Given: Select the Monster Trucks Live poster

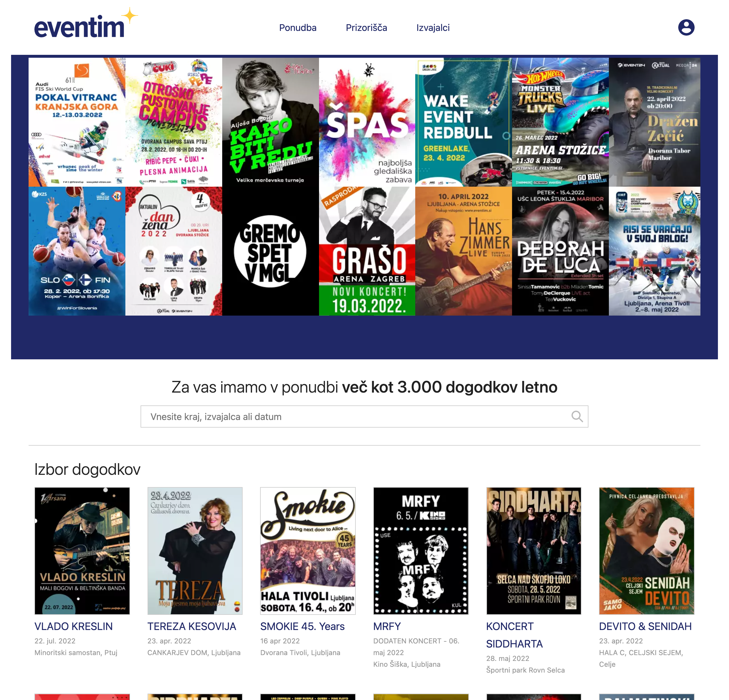Looking at the screenshot, I should coord(560,122).
